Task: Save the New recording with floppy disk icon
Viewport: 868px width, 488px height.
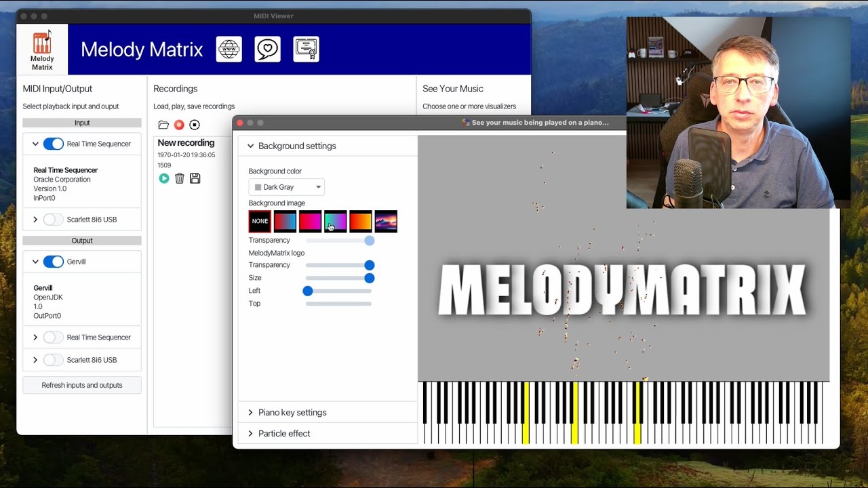Action: (x=195, y=178)
